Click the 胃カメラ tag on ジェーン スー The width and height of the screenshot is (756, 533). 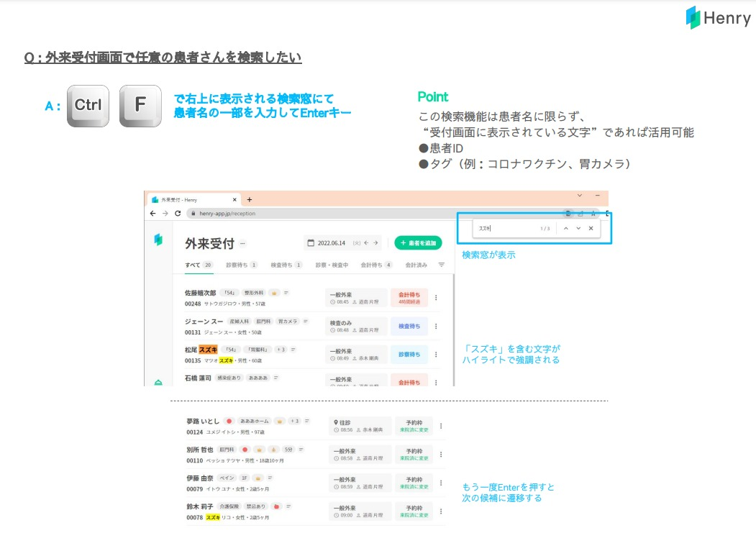pyautogui.click(x=288, y=321)
